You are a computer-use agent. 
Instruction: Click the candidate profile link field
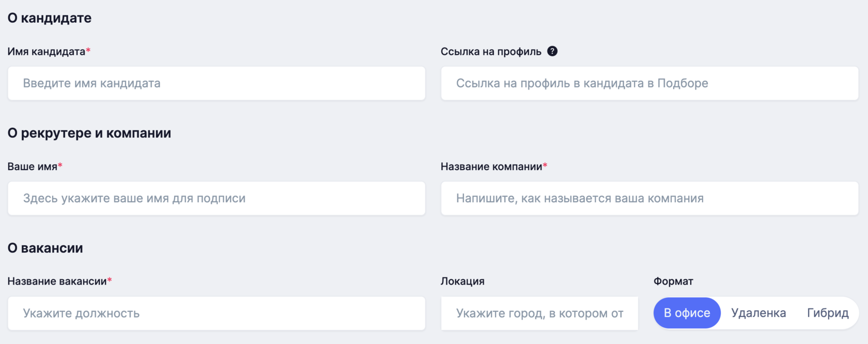click(x=648, y=83)
